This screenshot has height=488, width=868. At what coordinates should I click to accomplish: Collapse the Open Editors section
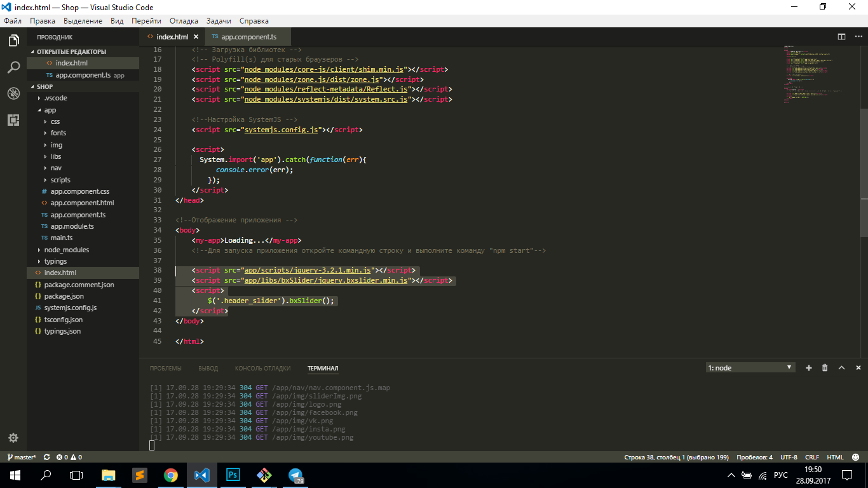[71, 51]
